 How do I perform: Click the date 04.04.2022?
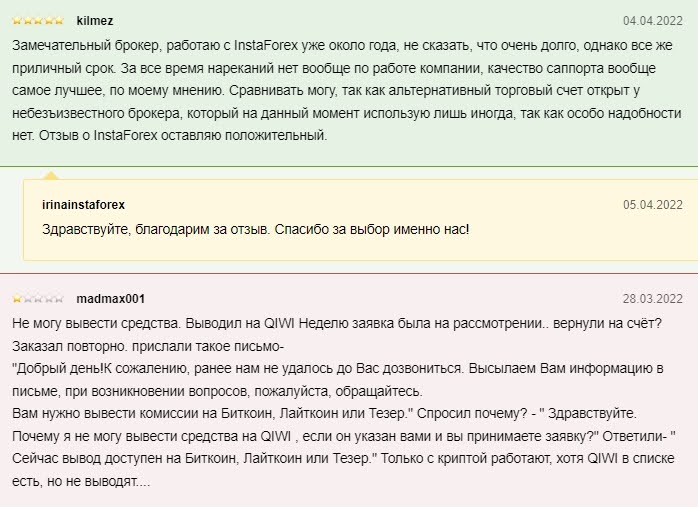[653, 21]
